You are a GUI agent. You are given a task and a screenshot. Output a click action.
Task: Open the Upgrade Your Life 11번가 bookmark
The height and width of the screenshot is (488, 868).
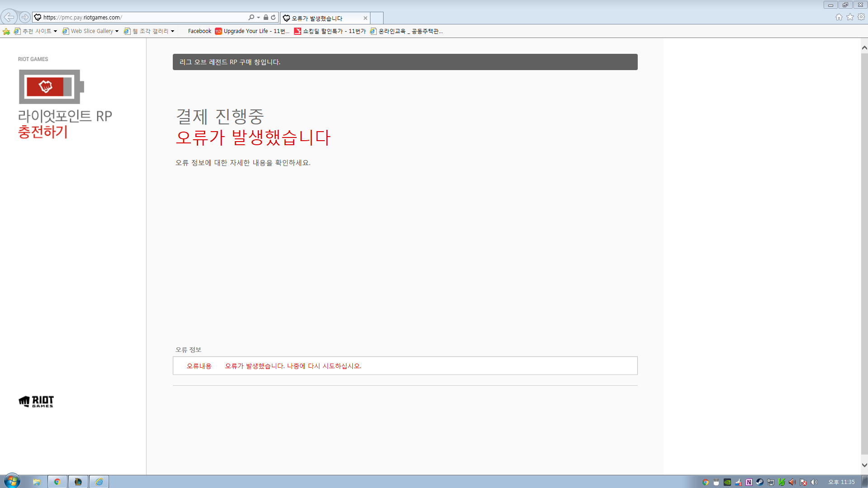(x=252, y=31)
